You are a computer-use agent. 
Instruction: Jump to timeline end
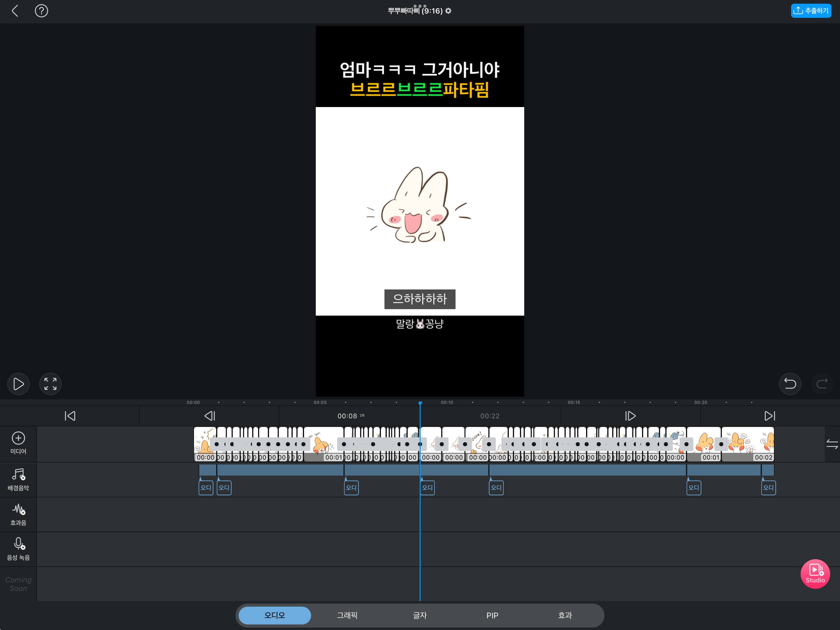tap(770, 416)
